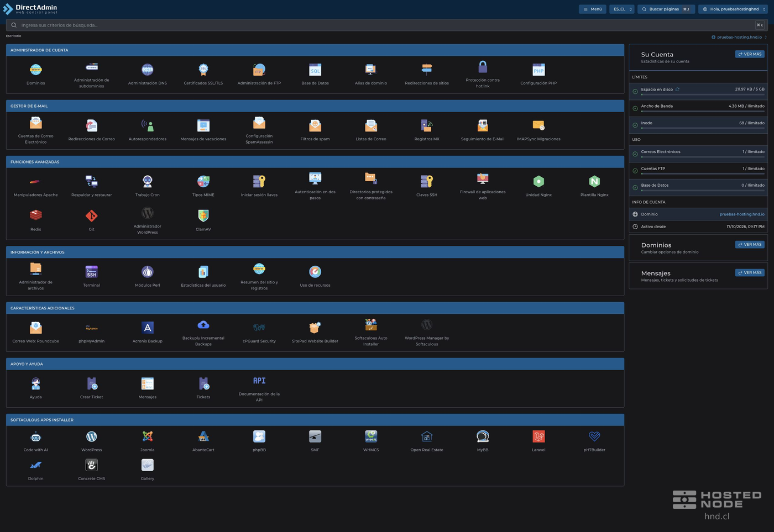This screenshot has width=774, height=532.
Task: Click Buscar páginas button
Action: 666,9
